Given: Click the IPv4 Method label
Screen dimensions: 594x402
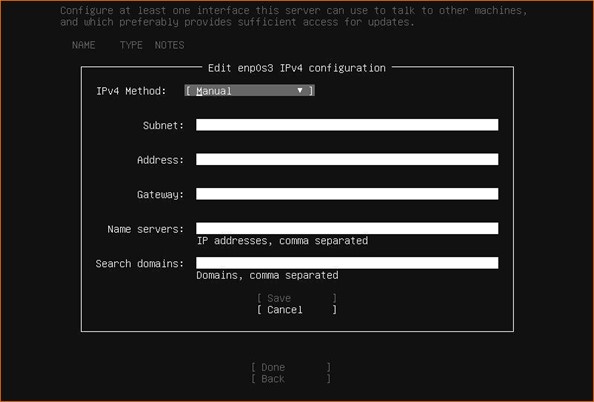Looking at the screenshot, I should 131,91.
